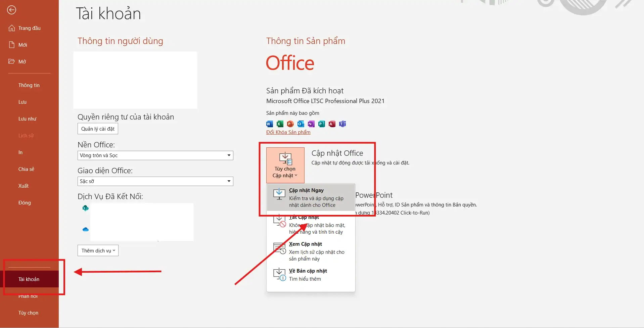Click the OneDrive cloud icon
Viewport: 644px width, 328px height.
point(85,229)
